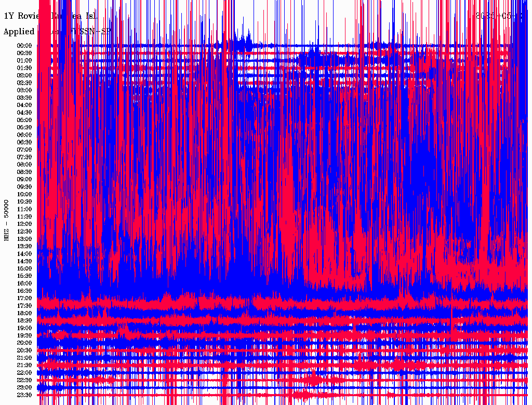This screenshot has width=532, height=405.
Task: Select the 22:30 trace label
Action: click(x=24, y=380)
